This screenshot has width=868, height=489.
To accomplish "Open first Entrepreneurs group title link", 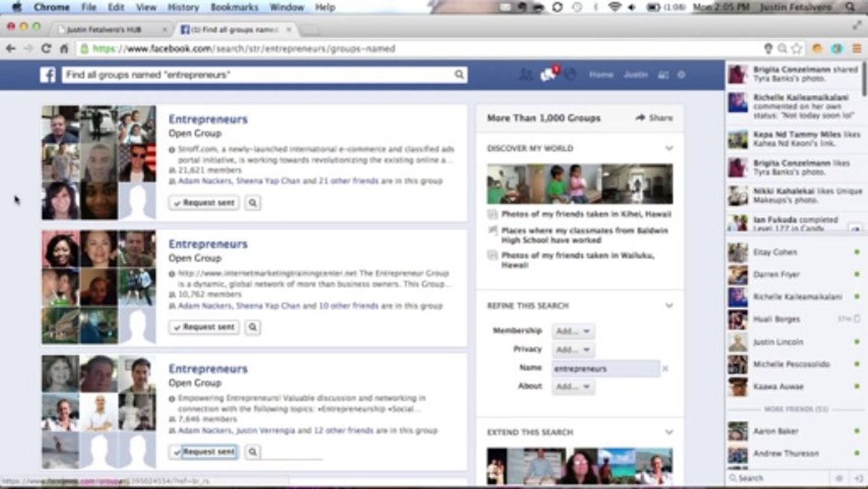I will coord(208,120).
